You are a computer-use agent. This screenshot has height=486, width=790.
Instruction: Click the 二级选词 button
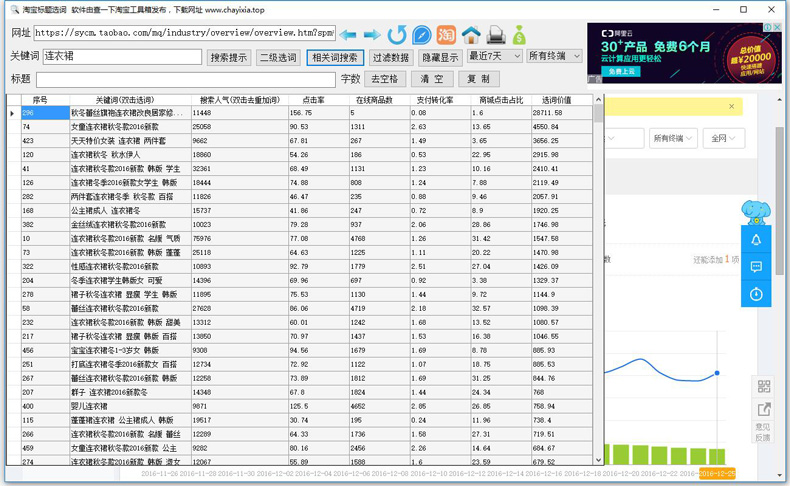pyautogui.click(x=278, y=57)
